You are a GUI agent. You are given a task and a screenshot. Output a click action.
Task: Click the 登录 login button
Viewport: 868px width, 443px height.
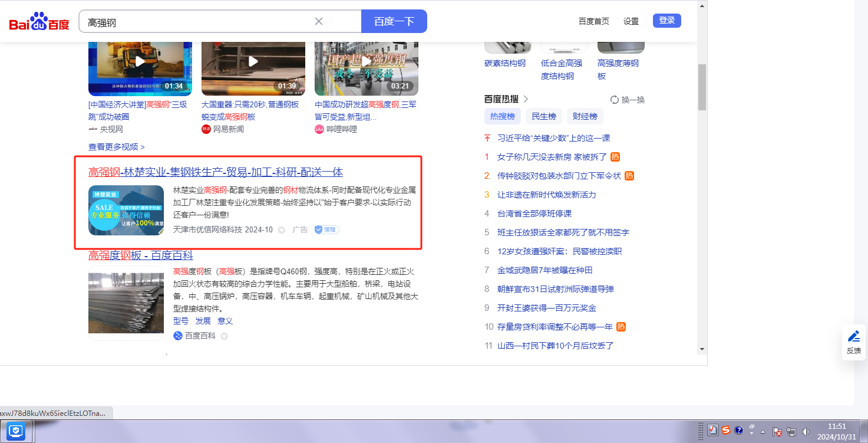666,21
